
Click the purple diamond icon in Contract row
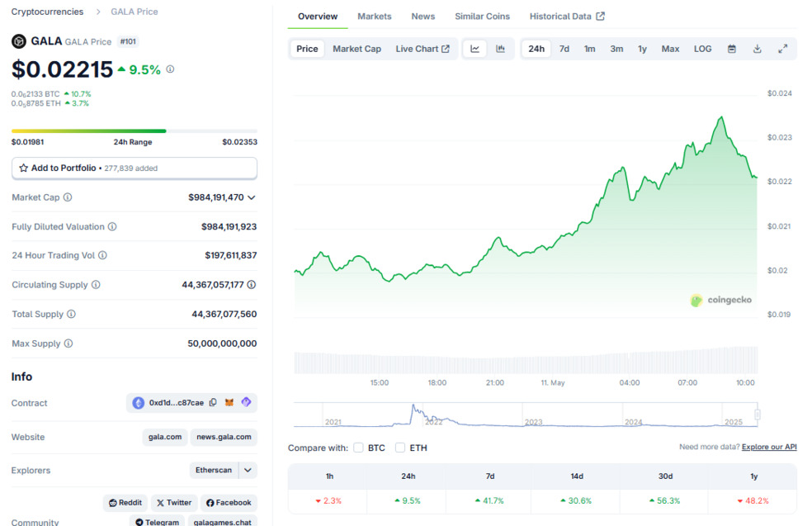pyautogui.click(x=246, y=401)
